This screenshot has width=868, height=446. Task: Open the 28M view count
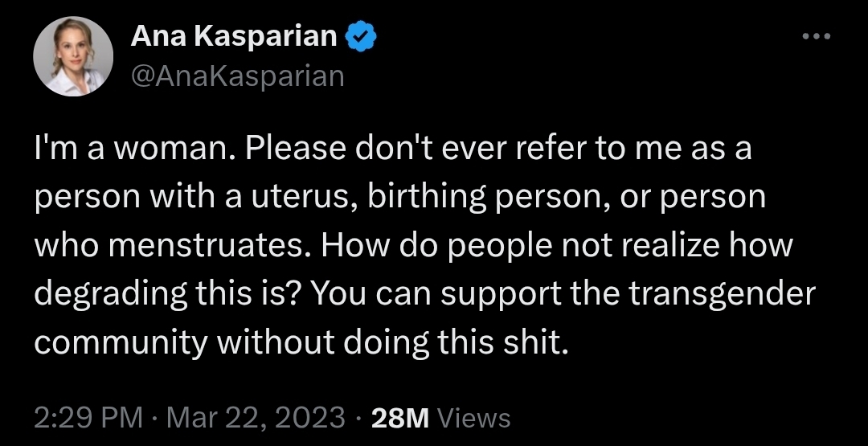[399, 418]
